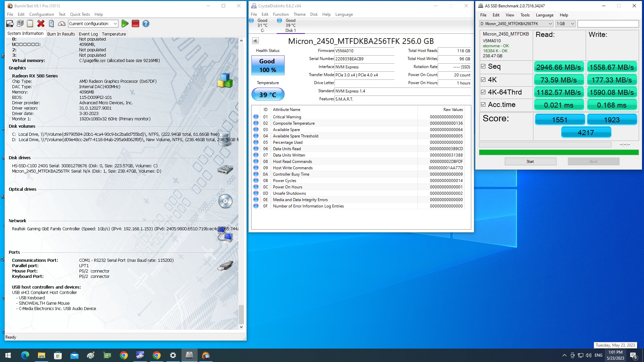This screenshot has width=644, height=362.
Task: Click the previous disk arrow in CrystalDiskInfo
Action: pos(255,41)
